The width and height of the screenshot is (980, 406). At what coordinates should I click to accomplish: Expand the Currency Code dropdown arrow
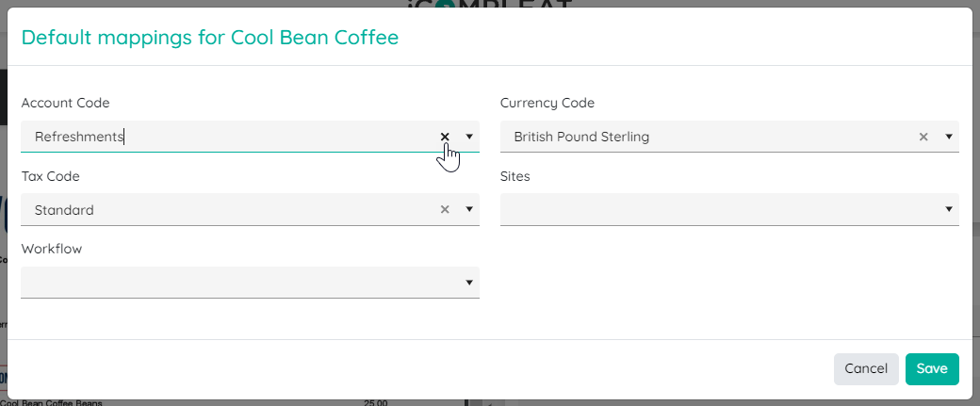point(949,137)
